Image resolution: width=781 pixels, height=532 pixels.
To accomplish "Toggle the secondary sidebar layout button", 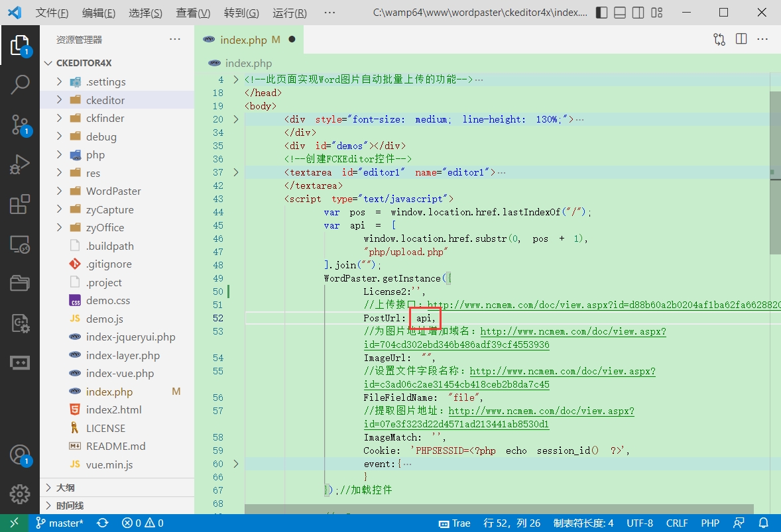I will point(638,13).
